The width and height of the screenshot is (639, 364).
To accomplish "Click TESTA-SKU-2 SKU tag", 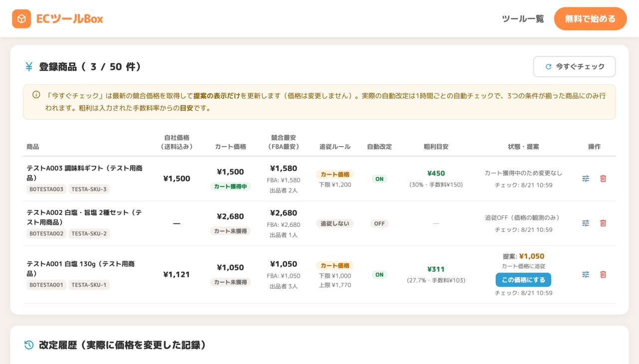I will [x=89, y=233].
